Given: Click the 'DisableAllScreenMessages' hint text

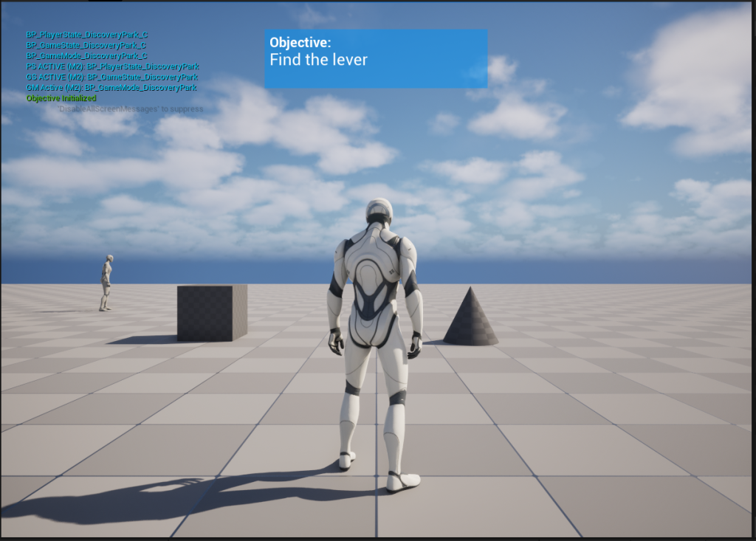Looking at the screenshot, I should (x=131, y=108).
